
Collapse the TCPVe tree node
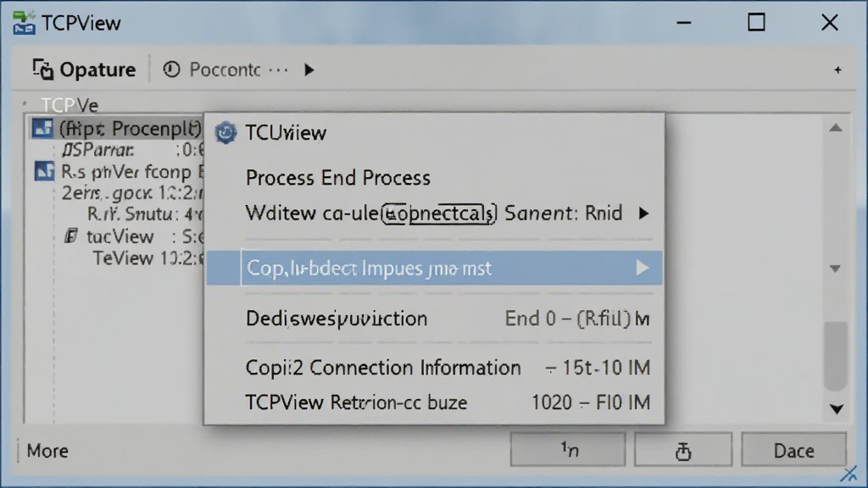pyautogui.click(x=25, y=104)
